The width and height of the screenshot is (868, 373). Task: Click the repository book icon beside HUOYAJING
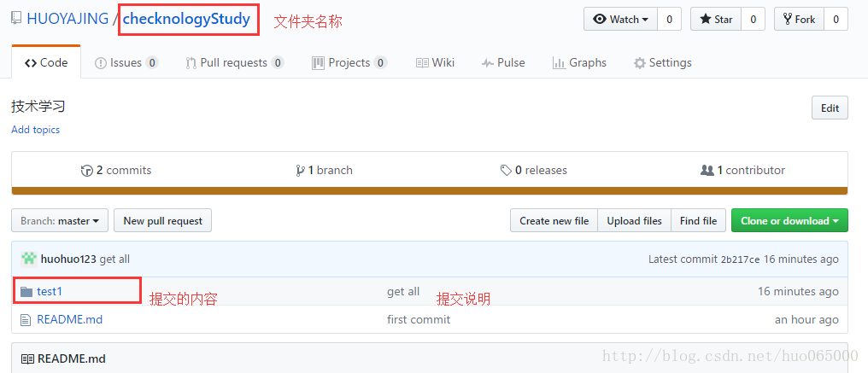pyautogui.click(x=16, y=19)
